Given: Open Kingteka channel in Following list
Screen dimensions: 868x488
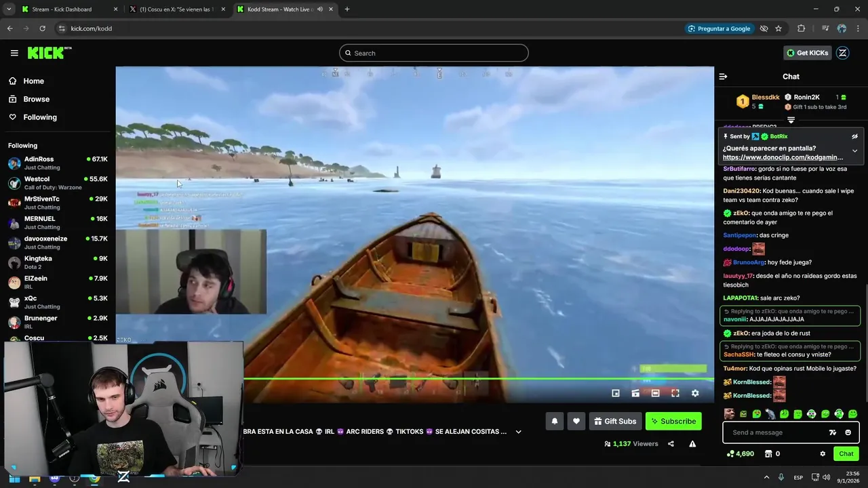Looking at the screenshot, I should pos(58,262).
